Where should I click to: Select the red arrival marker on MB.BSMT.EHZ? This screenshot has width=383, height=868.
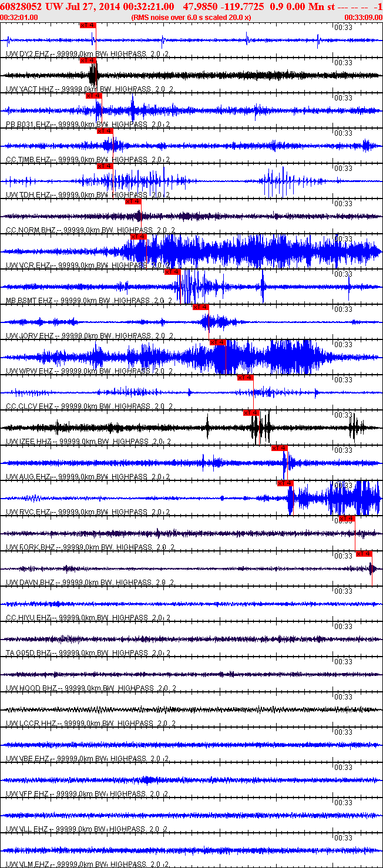pos(172,272)
